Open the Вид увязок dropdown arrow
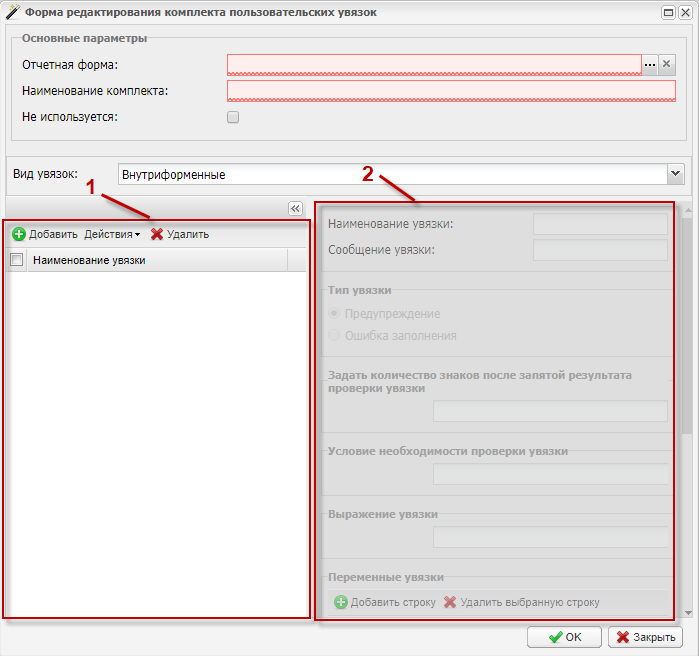The width and height of the screenshot is (699, 656). click(675, 174)
